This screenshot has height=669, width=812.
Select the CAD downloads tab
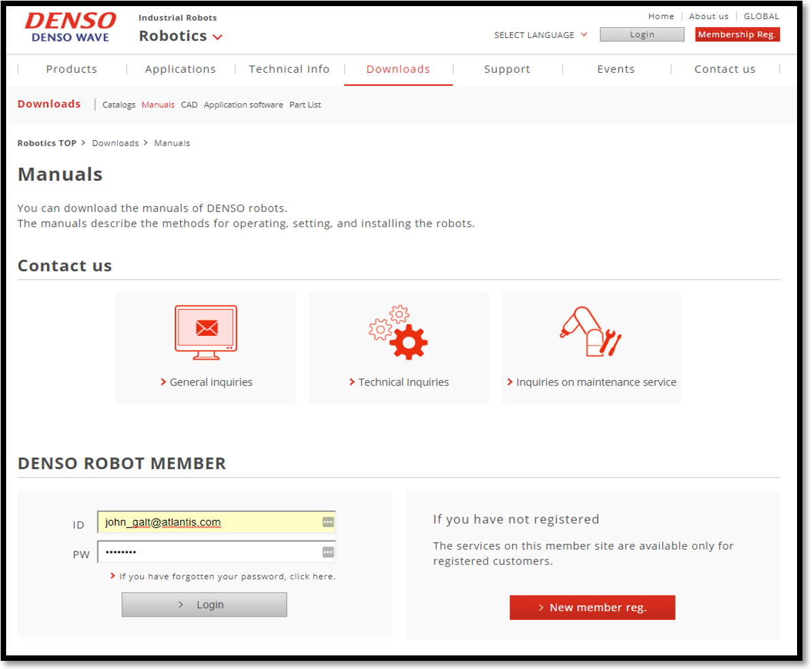coord(189,105)
